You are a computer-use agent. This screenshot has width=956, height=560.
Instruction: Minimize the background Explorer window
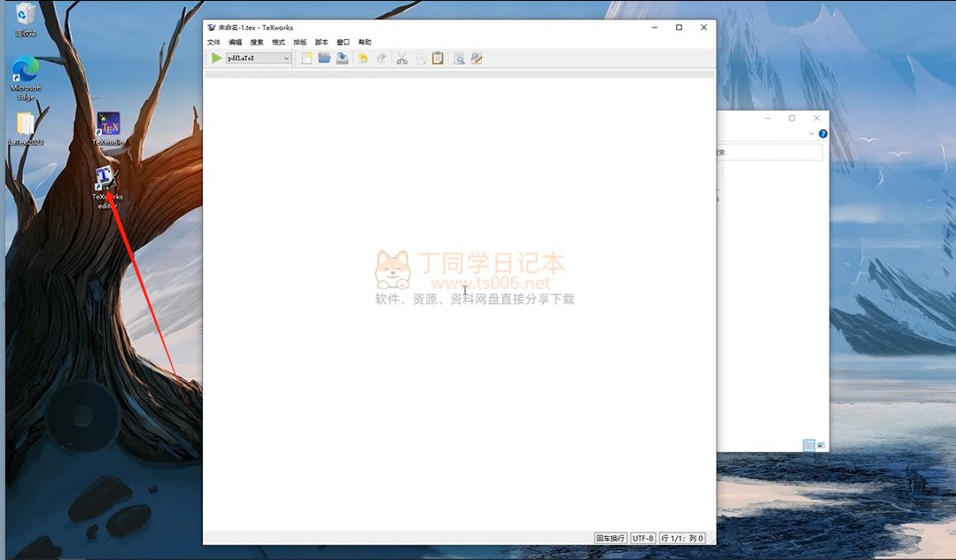767,118
